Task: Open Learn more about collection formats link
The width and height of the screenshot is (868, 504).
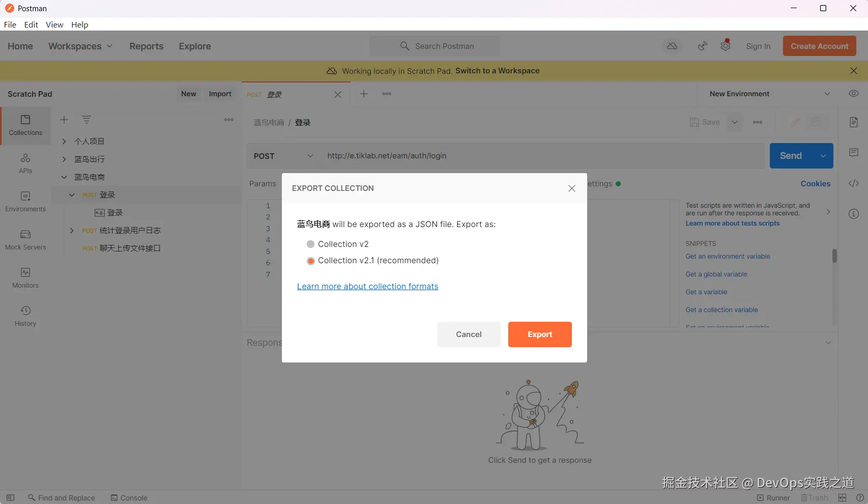Action: (x=367, y=287)
